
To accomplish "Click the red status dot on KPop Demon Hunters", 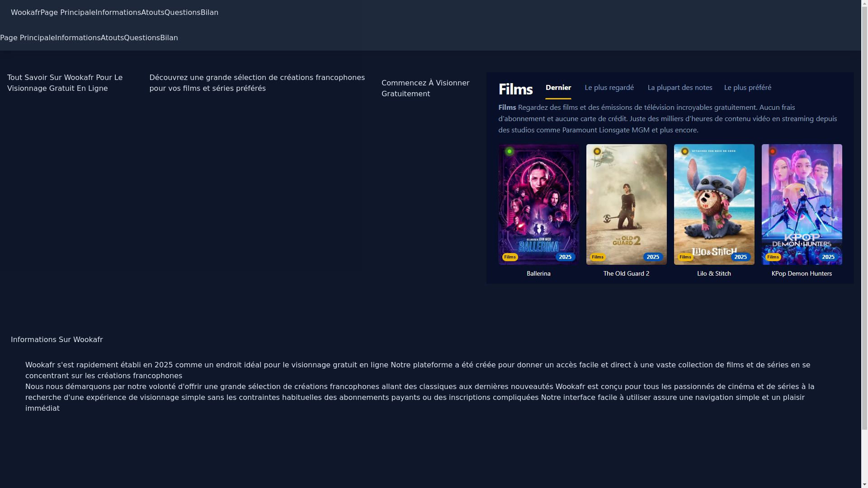I will 773,151.
